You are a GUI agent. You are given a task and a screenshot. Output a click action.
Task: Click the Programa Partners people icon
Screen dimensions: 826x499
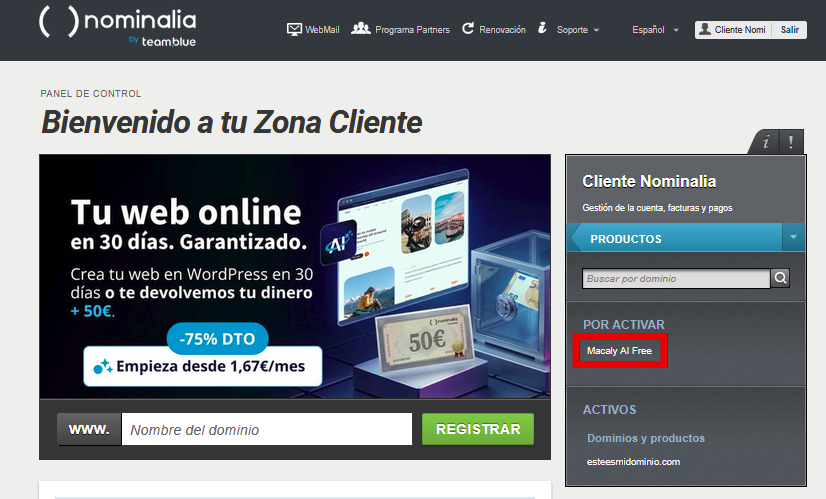click(361, 28)
